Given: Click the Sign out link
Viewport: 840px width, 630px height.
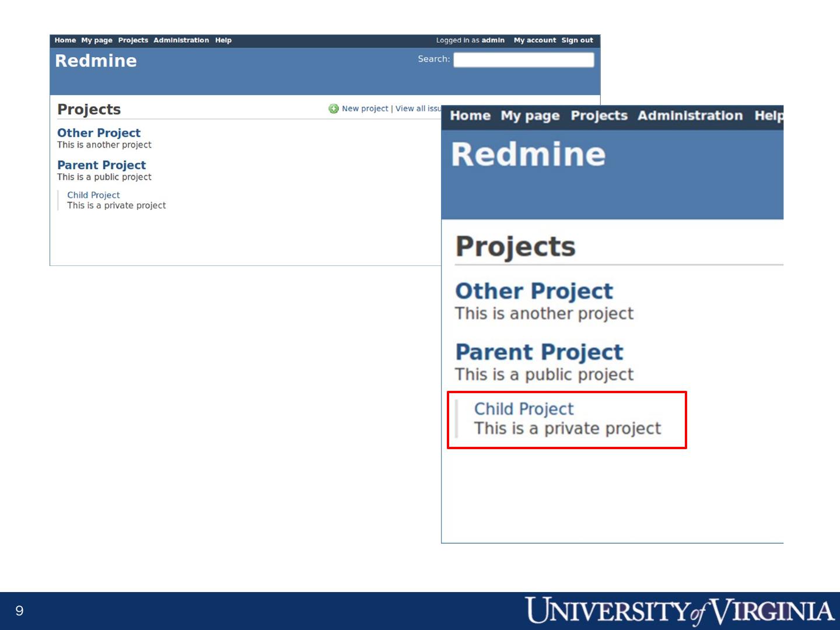Looking at the screenshot, I should [577, 40].
